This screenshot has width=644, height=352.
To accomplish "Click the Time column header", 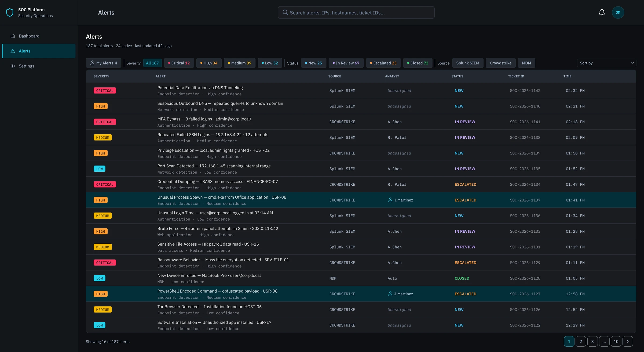I will [567, 76].
